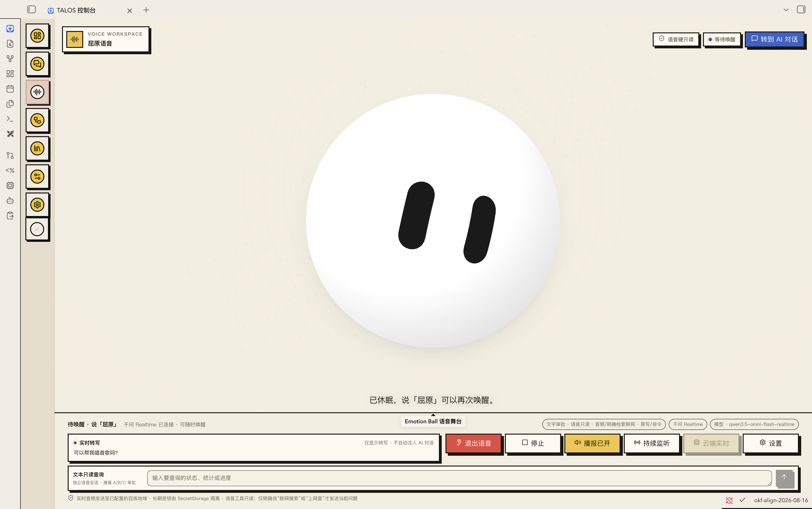Viewport: 812px width, 509px height.
Task: Open a new tab with plus
Action: click(x=146, y=10)
